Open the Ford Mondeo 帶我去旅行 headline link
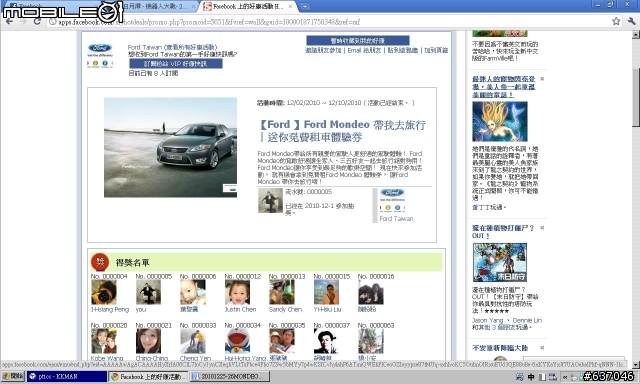Image resolution: width=640 pixels, height=384 pixels. [x=342, y=131]
